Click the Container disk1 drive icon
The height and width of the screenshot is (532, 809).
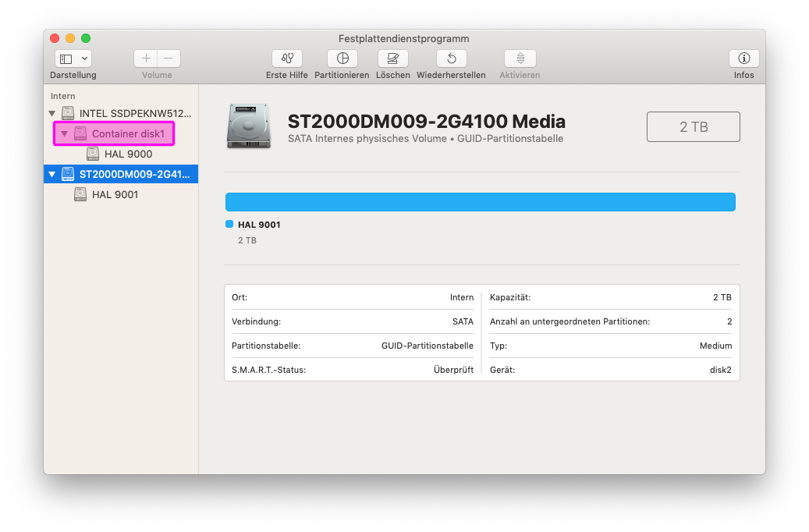[80, 133]
